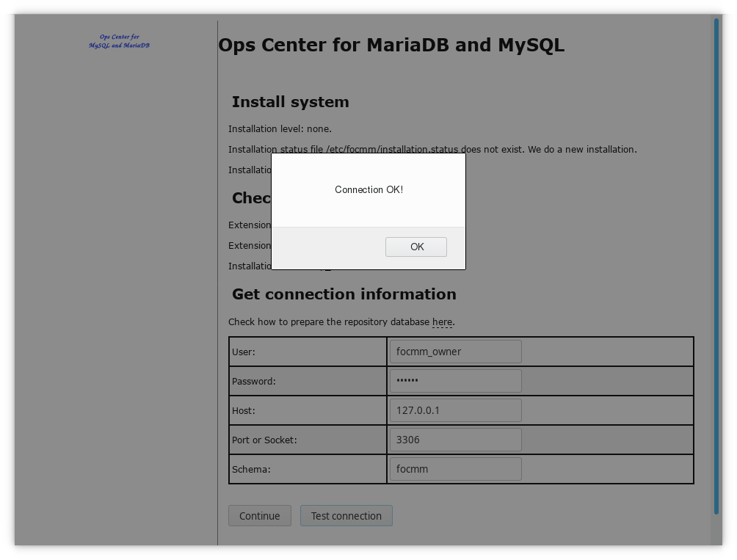This screenshot has height=560, width=737.
Task: Click the 'Schema:' label cell
Action: [x=308, y=469]
